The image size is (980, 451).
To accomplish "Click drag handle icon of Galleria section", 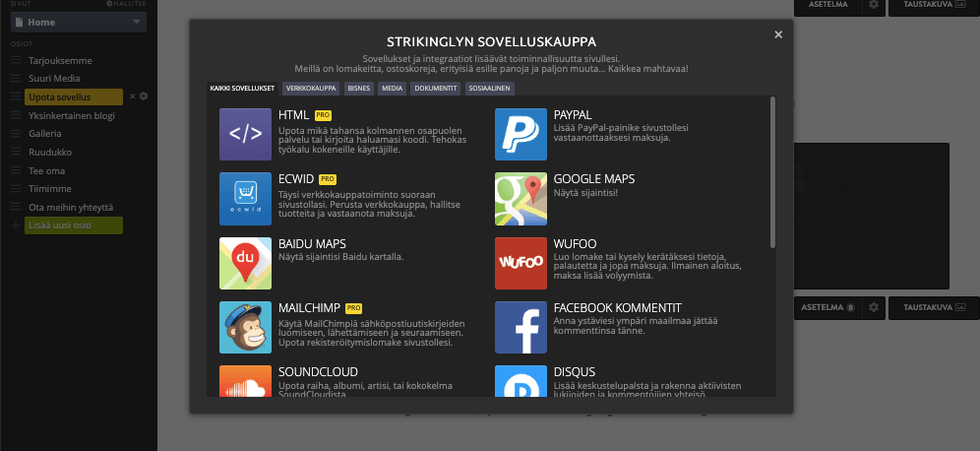I will 16,134.
